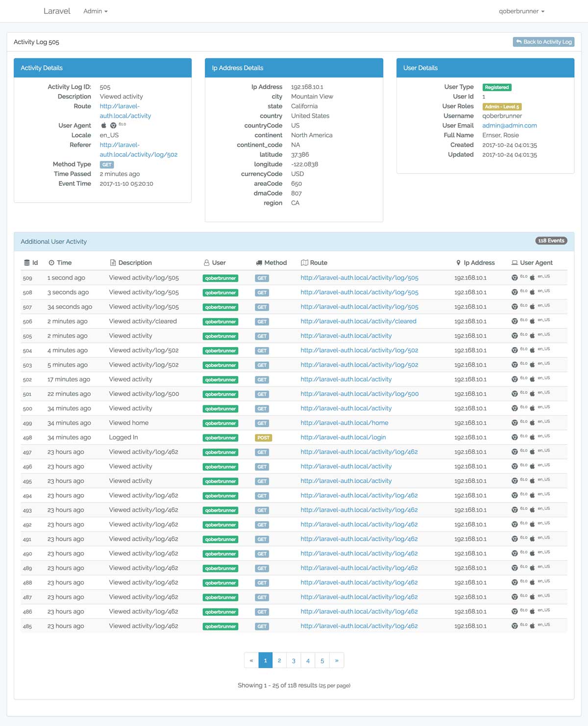Open the Admin dropdown in navbar
588x726 pixels.
96,11
